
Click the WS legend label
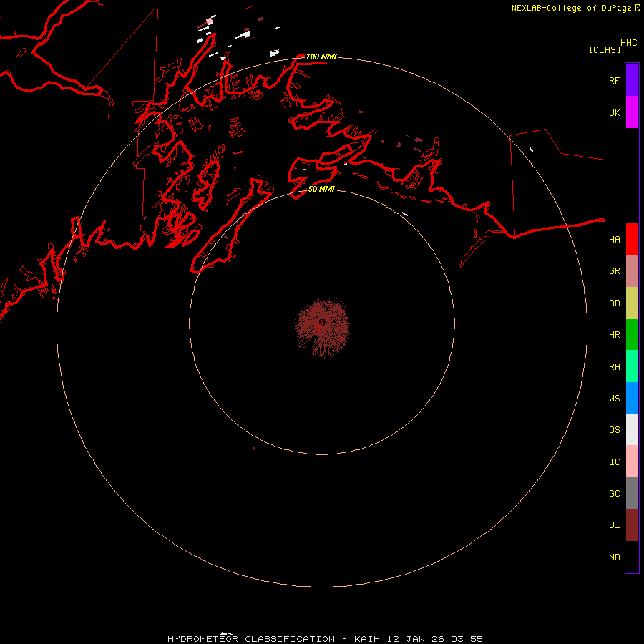click(x=614, y=398)
